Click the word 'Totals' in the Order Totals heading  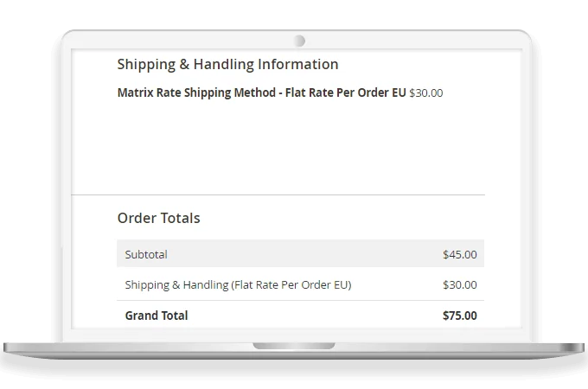tap(181, 218)
